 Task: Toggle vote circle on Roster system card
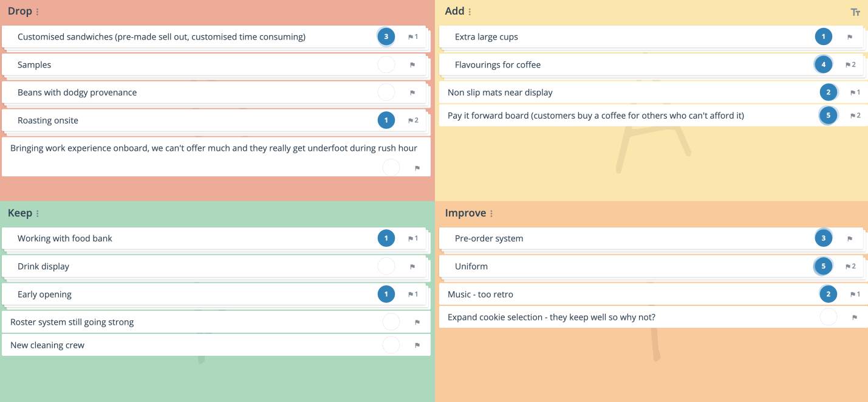(391, 322)
